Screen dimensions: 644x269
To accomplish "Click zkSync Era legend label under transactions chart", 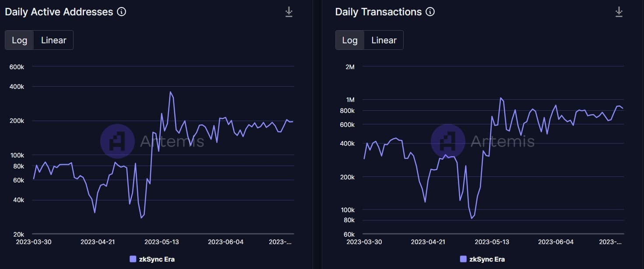I will point(487,259).
